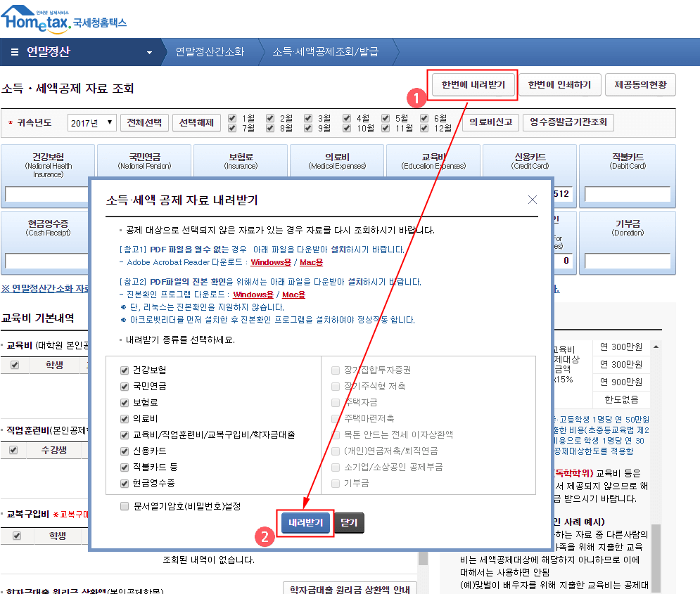Uncheck the 5월 month checkbox
Screen dimensions: 700x594
point(385,117)
